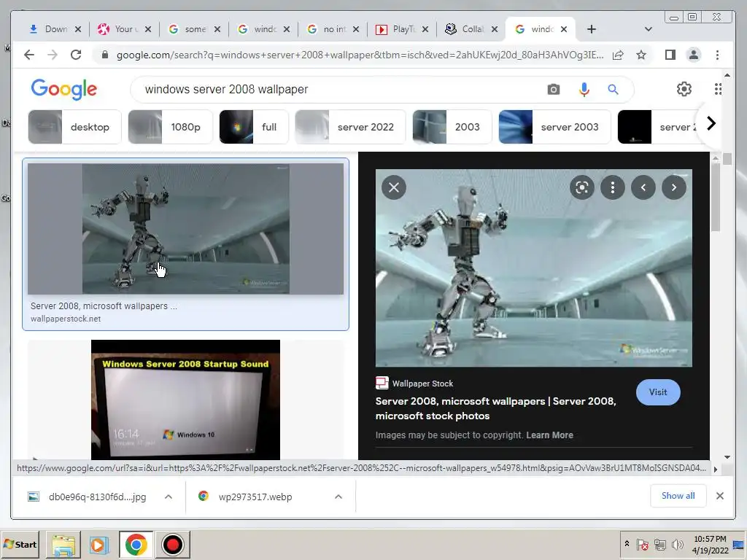Screen dimensions: 747x560
Task: Open Learn More copyright link
Action: pos(549,435)
